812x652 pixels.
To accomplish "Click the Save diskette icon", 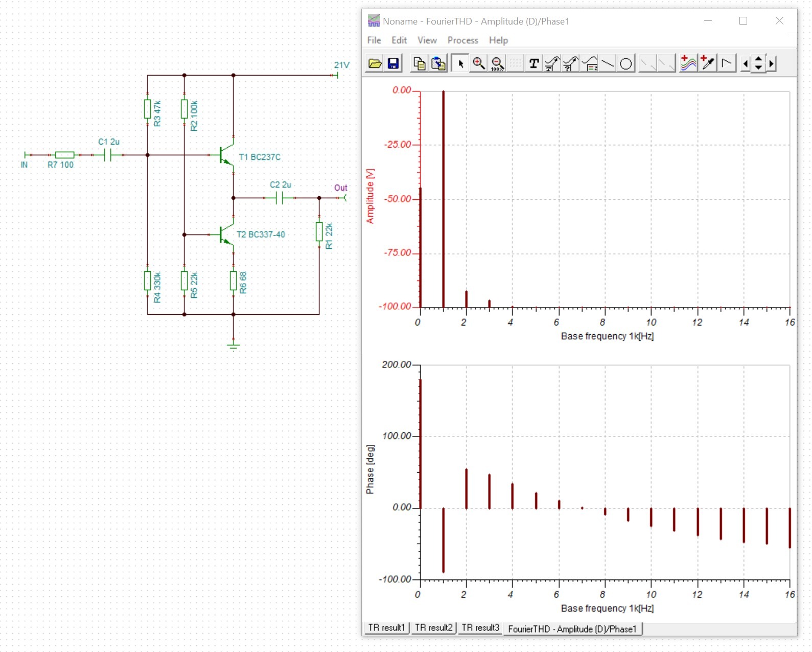I will 393,63.
